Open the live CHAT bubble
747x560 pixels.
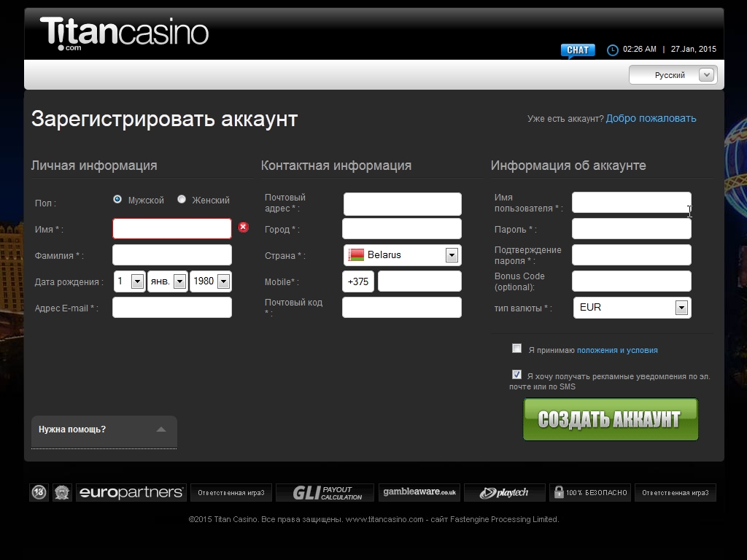(577, 50)
